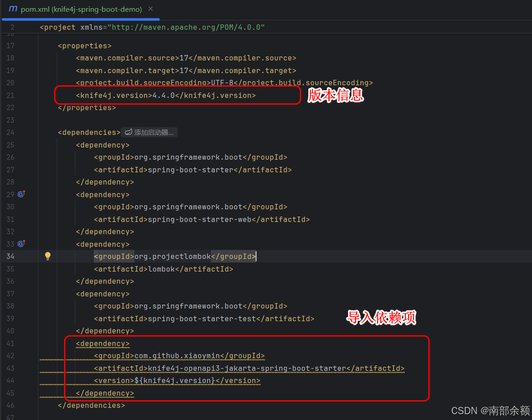Viewport: 532px width, 420px height.
Task: Click the project.build.sourceEncoding line
Action: pyautogui.click(x=224, y=83)
